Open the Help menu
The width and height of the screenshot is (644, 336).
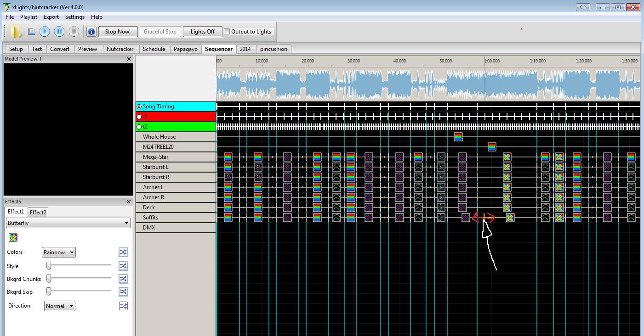[x=97, y=17]
